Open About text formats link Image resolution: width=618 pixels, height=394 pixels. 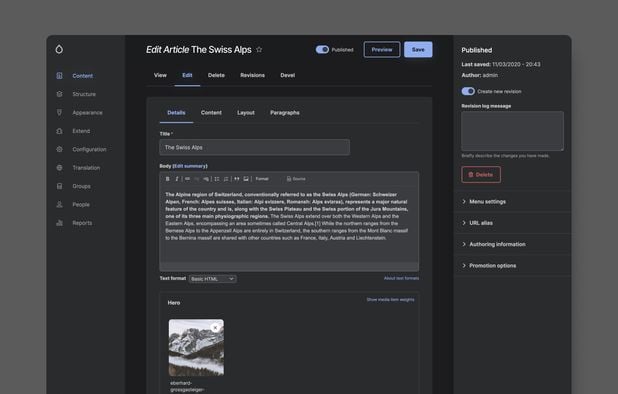(x=401, y=278)
